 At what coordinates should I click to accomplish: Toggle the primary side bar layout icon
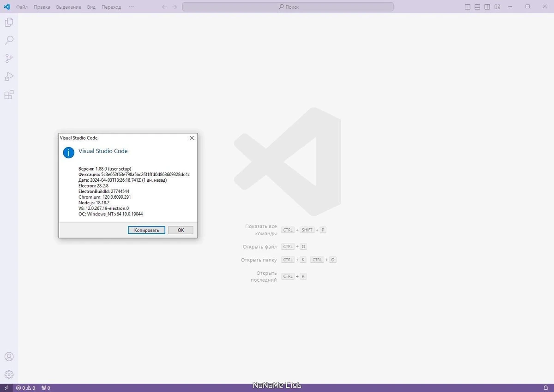pos(468,7)
